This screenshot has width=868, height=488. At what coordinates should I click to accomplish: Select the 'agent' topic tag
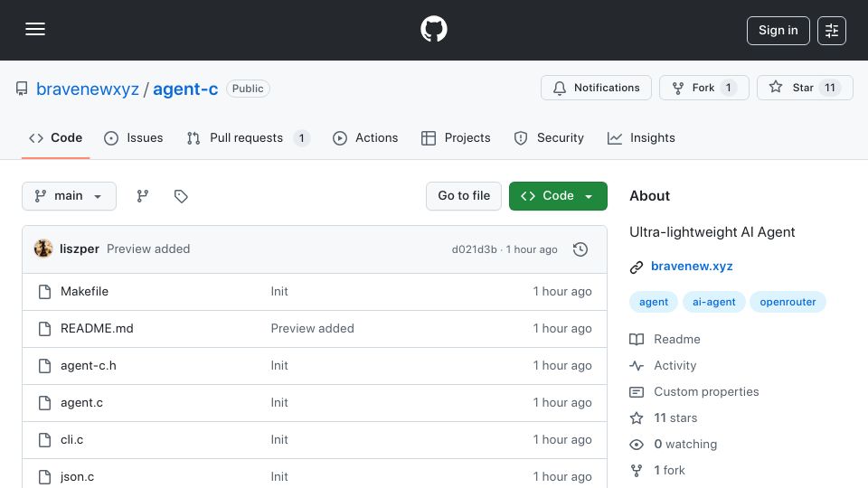[654, 302]
